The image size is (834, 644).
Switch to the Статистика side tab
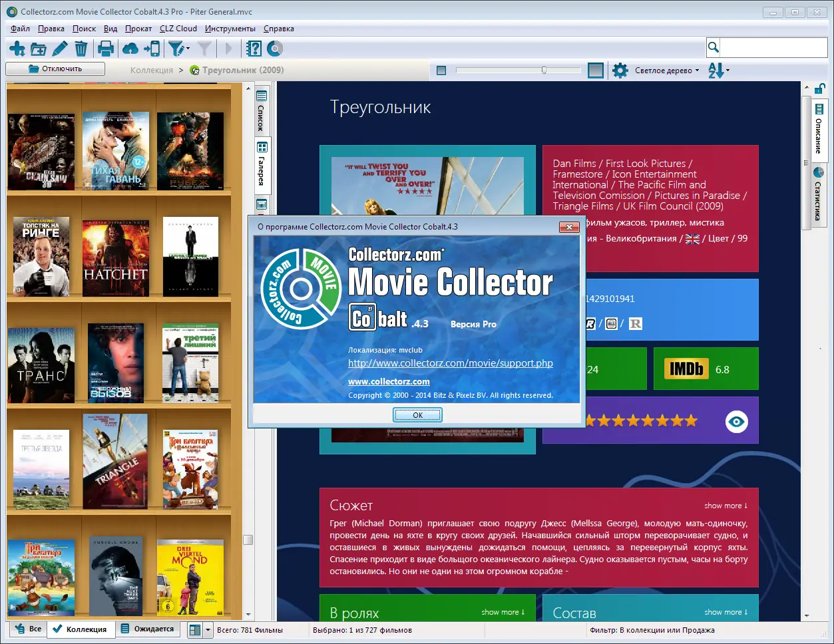tap(819, 194)
